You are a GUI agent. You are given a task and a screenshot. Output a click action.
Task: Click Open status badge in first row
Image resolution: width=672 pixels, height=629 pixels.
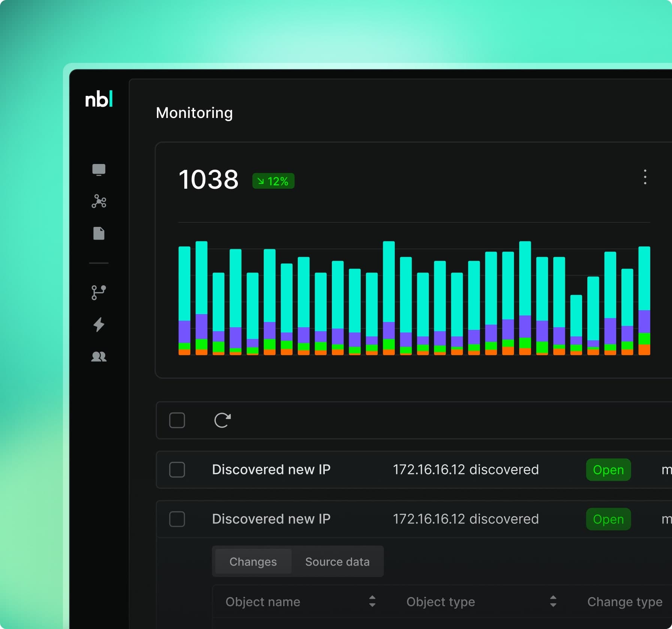pyautogui.click(x=608, y=470)
